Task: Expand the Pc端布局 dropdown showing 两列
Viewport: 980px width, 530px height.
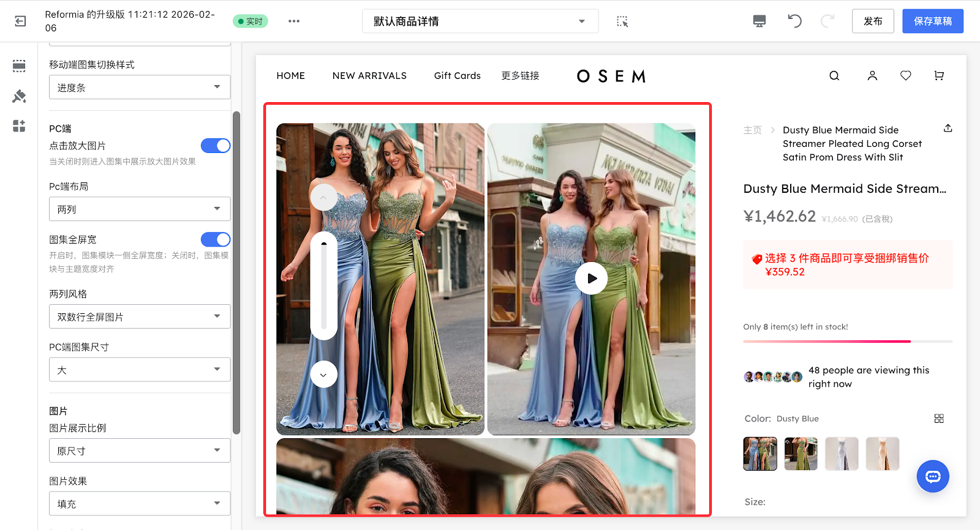Action: click(x=140, y=209)
